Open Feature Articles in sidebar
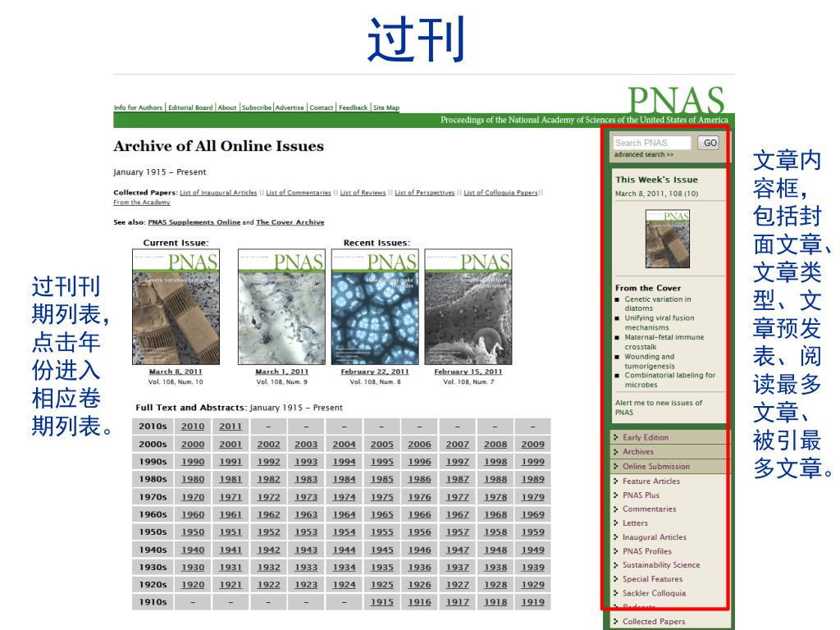The image size is (840, 630). pyautogui.click(x=651, y=481)
